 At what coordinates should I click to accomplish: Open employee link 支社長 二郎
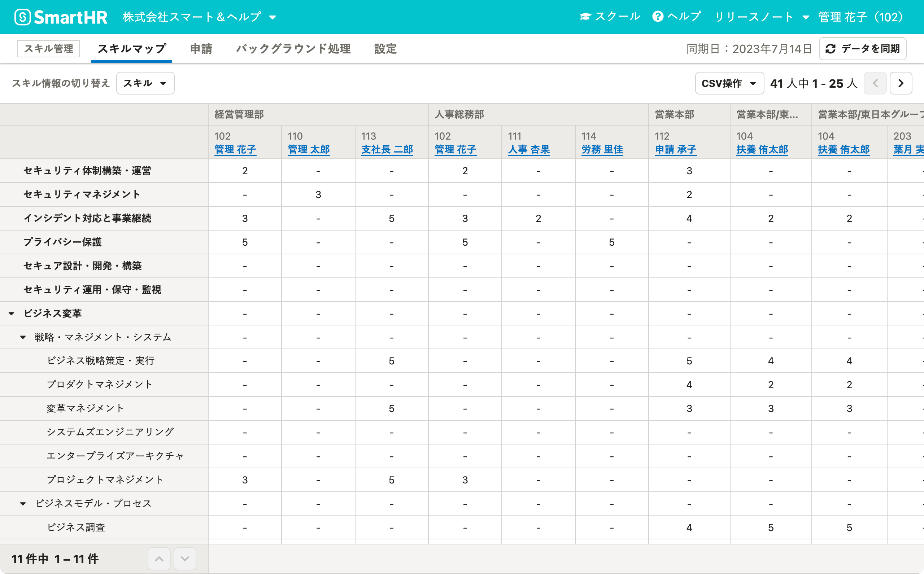[x=387, y=149]
